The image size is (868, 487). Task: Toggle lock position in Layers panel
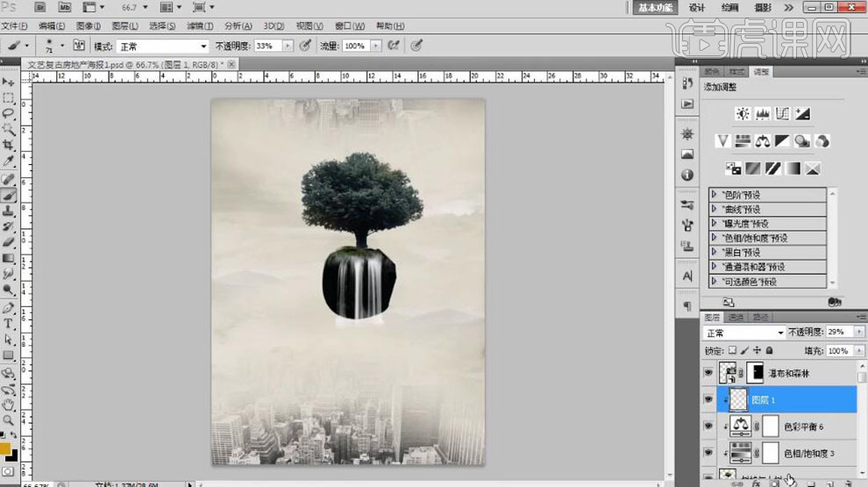point(757,351)
